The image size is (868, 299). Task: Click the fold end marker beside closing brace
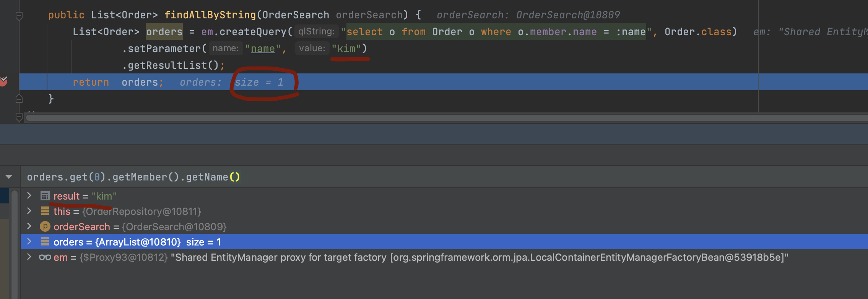pos(19,99)
